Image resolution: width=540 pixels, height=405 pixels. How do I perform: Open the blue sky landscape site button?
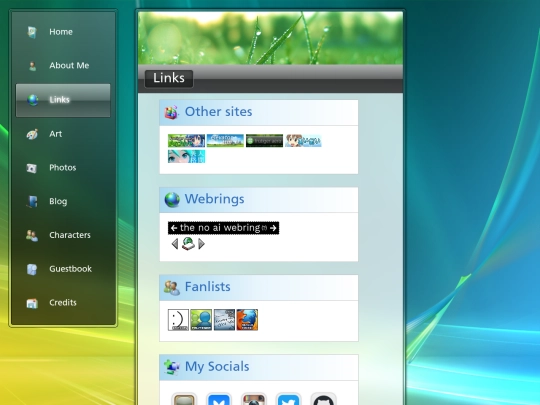click(225, 141)
